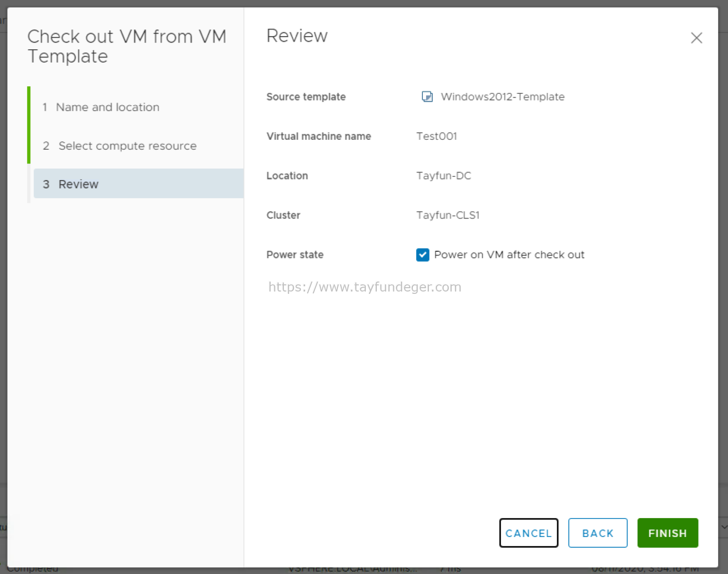Cancel the check out wizard
Image resolution: width=728 pixels, height=574 pixels.
point(528,533)
